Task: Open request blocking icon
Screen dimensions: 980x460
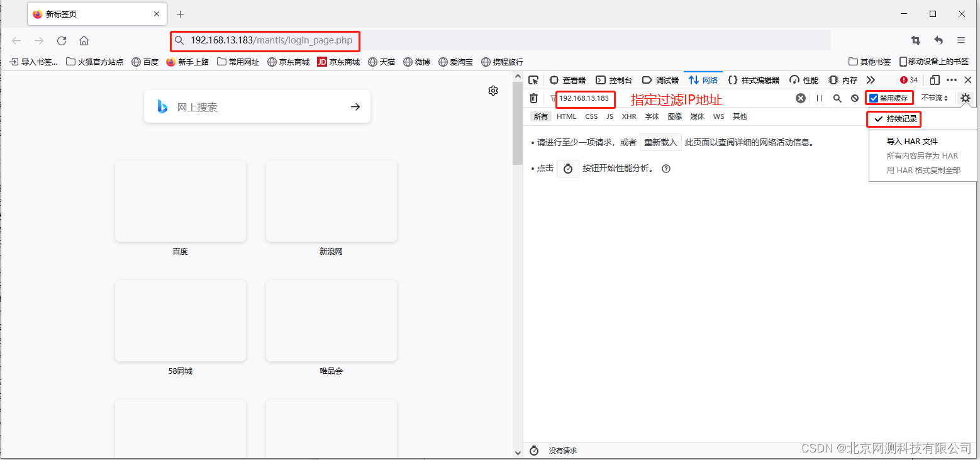Action: (x=855, y=98)
